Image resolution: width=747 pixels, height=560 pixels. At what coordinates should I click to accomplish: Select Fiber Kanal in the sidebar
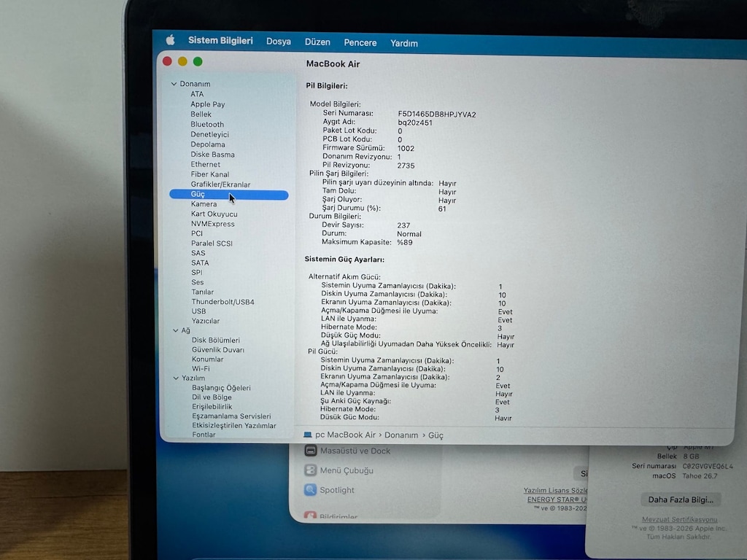point(209,174)
